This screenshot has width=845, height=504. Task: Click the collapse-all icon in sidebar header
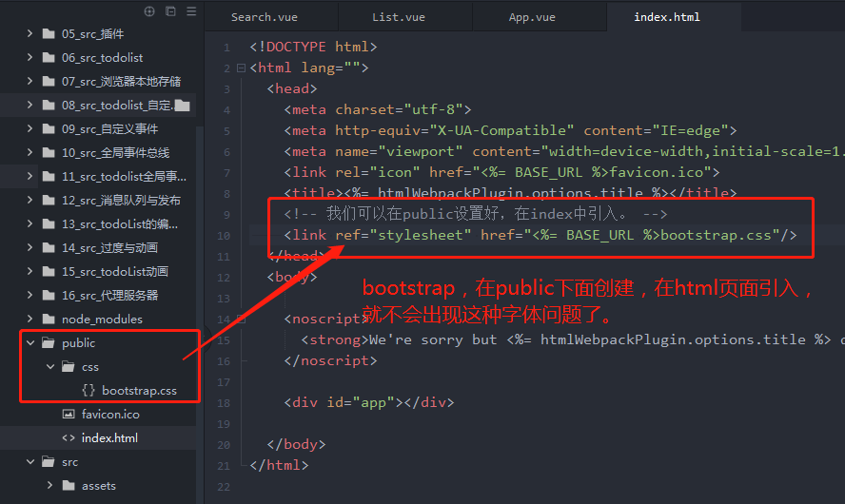[x=170, y=11]
